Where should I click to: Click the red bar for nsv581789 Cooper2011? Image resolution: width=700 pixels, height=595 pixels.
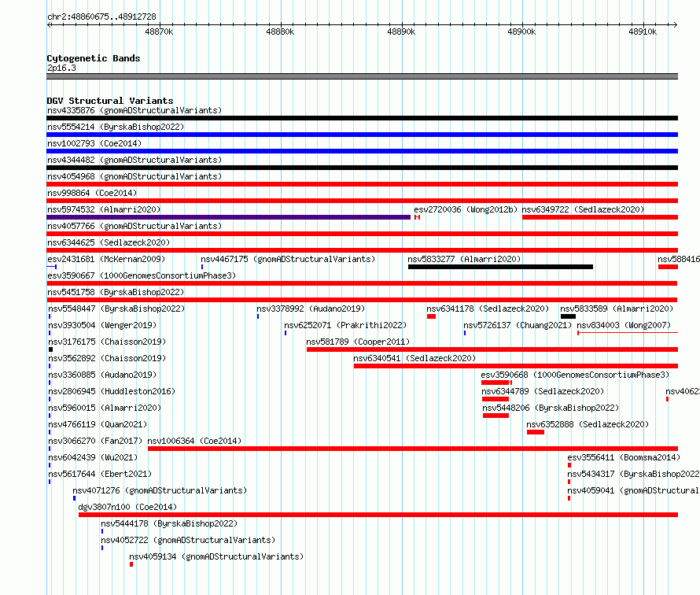coord(492,349)
